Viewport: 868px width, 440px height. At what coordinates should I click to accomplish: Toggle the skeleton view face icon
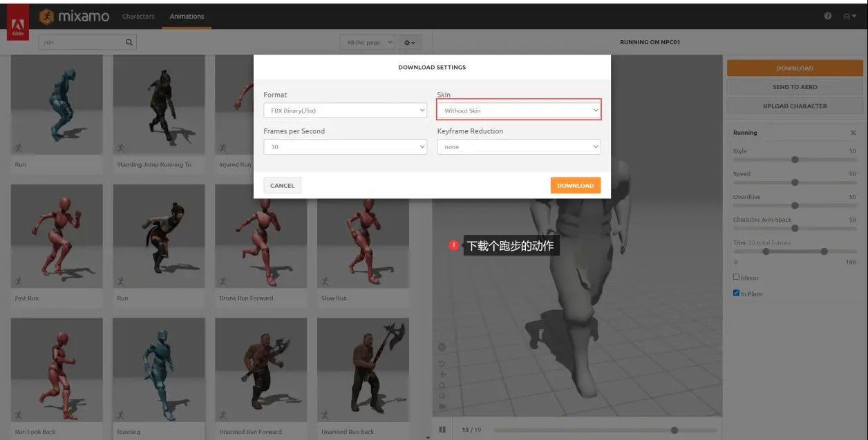tap(442, 347)
